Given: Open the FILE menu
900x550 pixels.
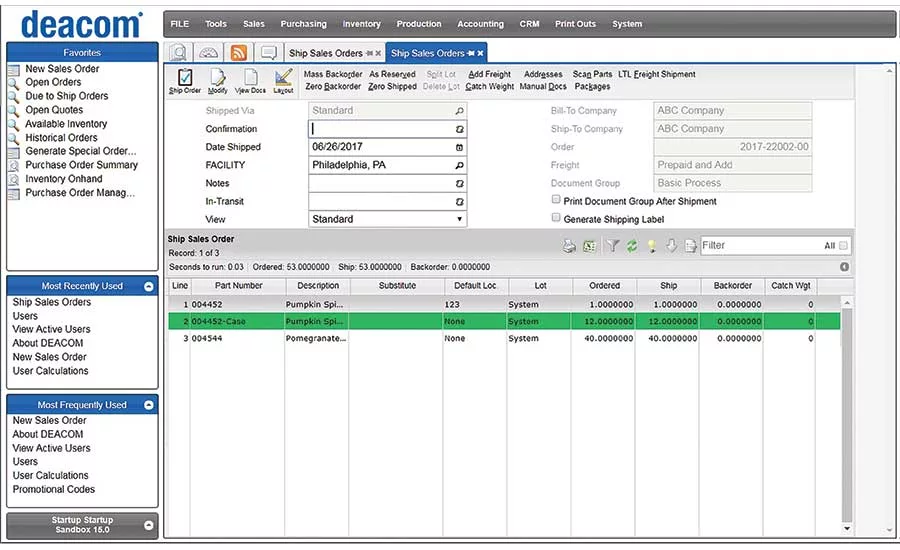Looking at the screenshot, I should point(180,24).
